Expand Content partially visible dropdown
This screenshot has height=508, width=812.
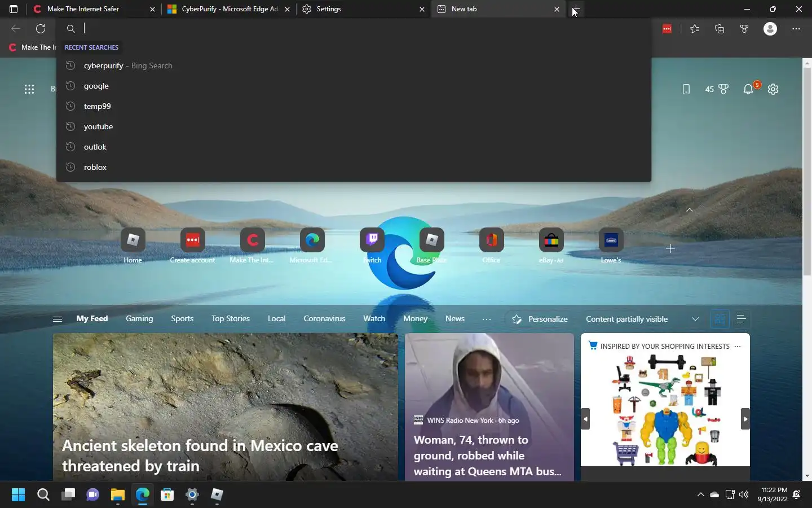tap(695, 319)
